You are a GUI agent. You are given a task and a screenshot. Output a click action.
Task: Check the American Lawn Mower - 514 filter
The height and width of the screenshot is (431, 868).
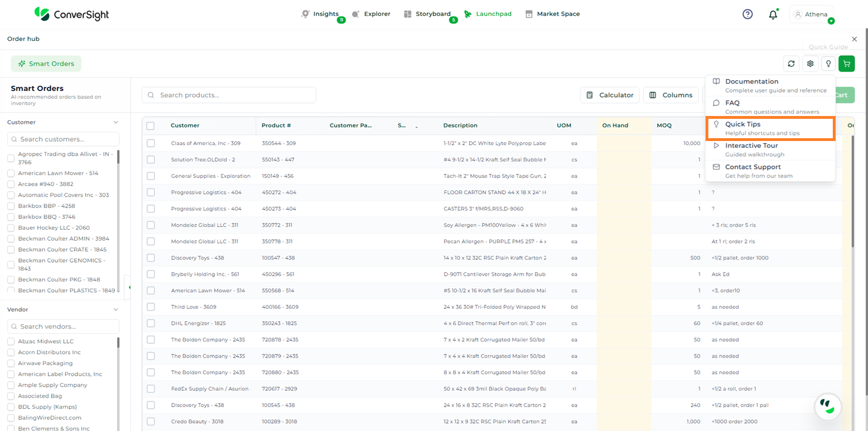point(11,173)
